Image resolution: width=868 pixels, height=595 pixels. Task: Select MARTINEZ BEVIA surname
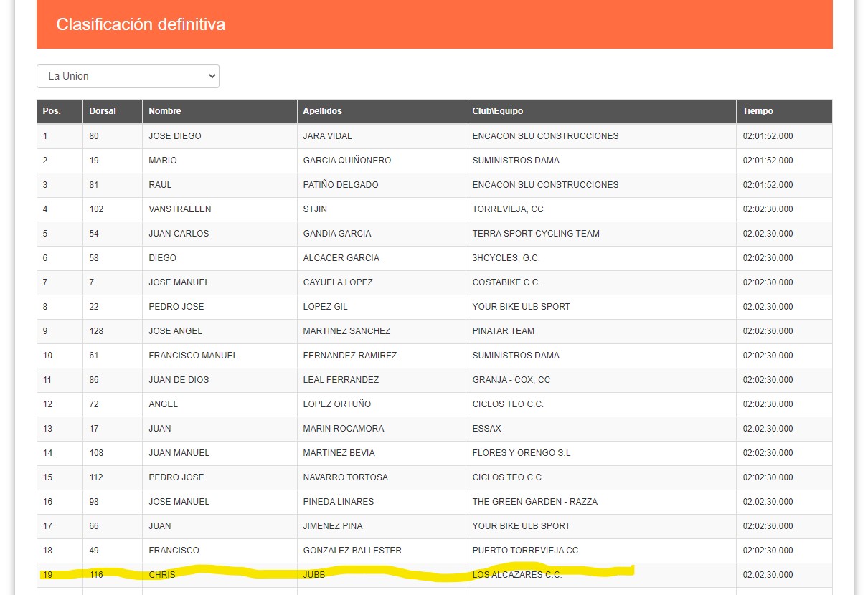339,453
